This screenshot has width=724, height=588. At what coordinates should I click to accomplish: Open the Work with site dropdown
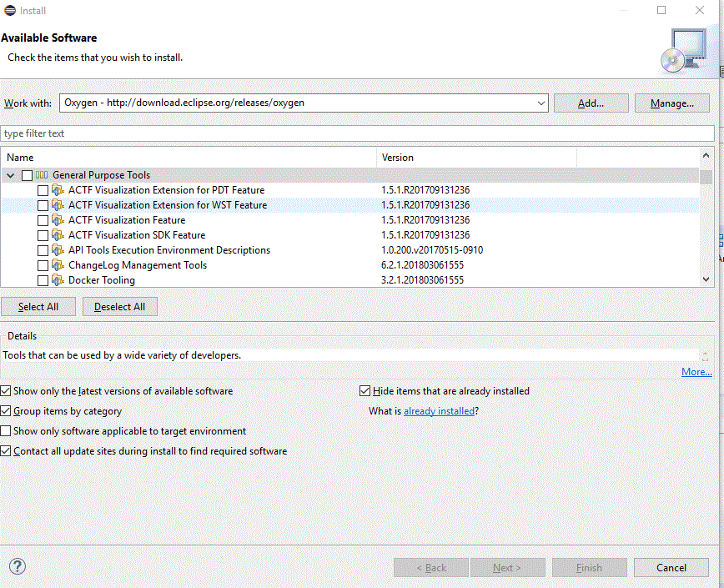coord(541,103)
